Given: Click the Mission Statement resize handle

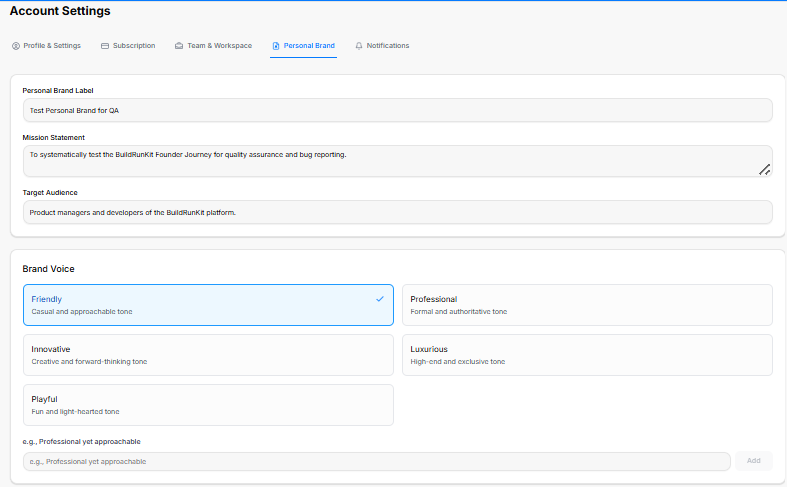Looking at the screenshot, I should [764, 170].
